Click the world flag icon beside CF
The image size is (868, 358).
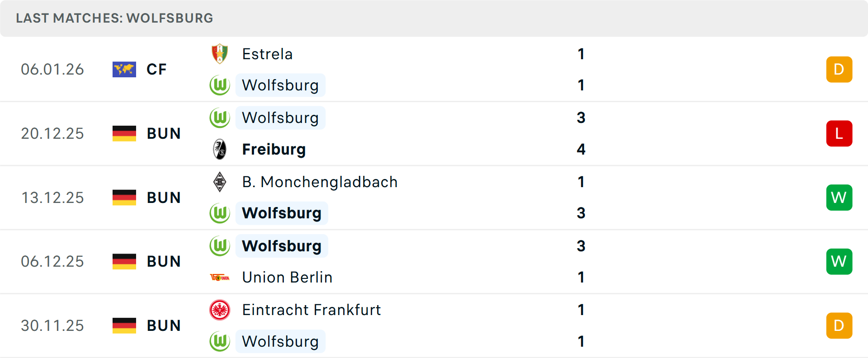(124, 69)
